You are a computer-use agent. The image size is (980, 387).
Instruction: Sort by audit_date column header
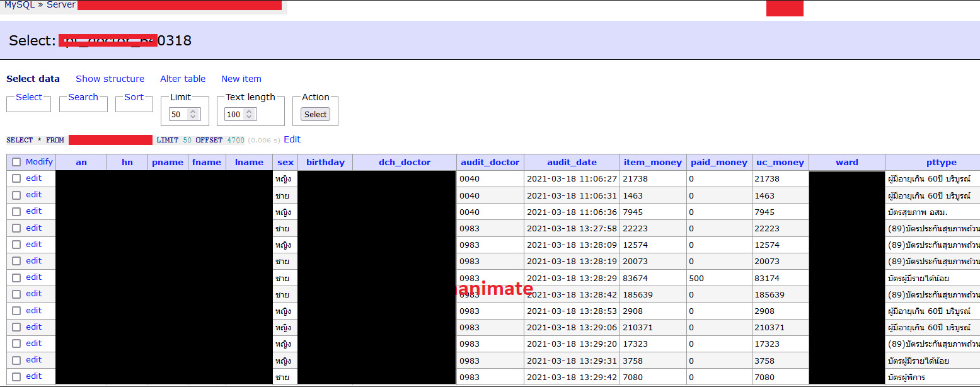pos(572,162)
